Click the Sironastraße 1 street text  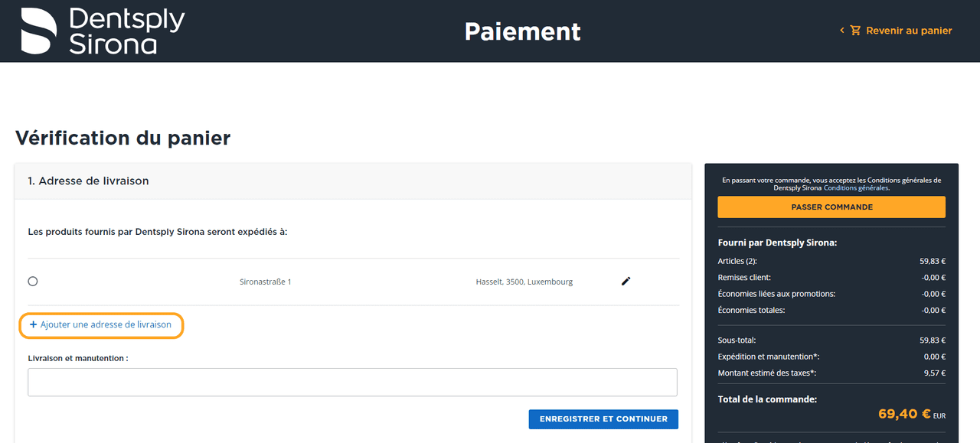[x=265, y=282]
